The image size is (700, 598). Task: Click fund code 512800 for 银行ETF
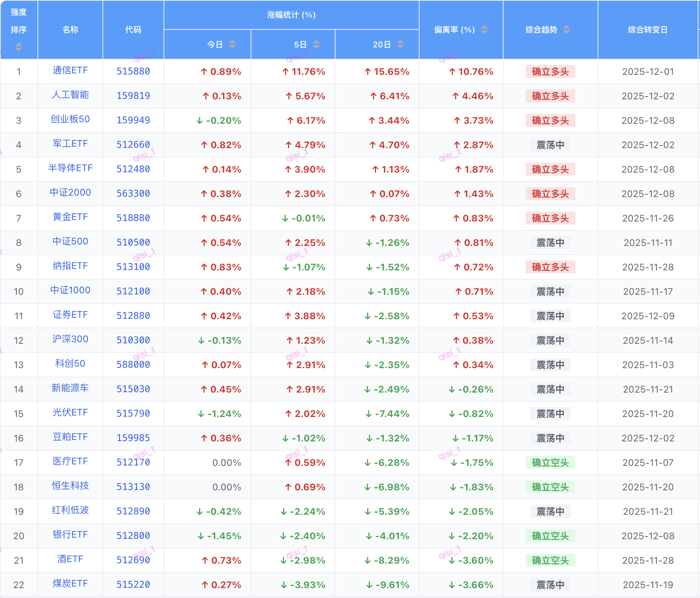coord(133,536)
